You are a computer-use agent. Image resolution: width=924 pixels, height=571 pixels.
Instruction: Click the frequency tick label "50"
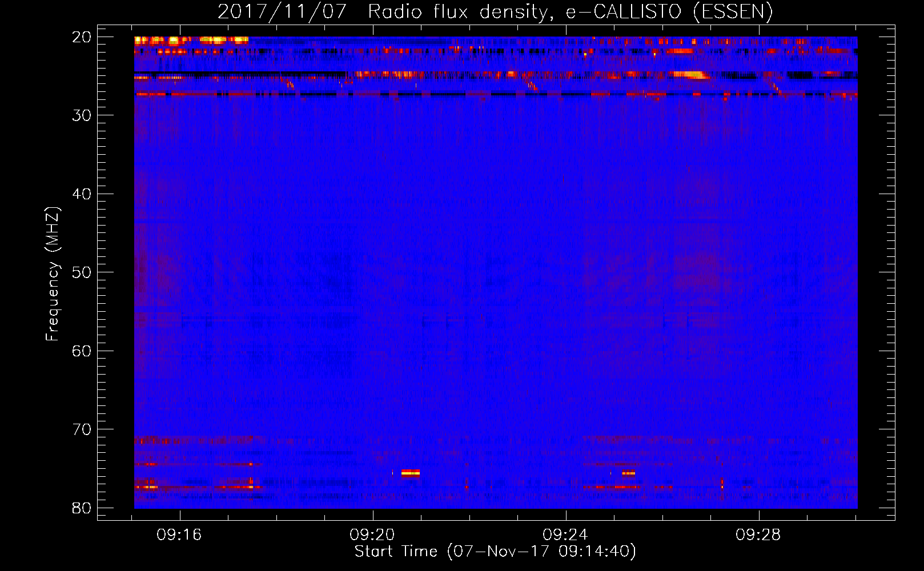(82, 272)
